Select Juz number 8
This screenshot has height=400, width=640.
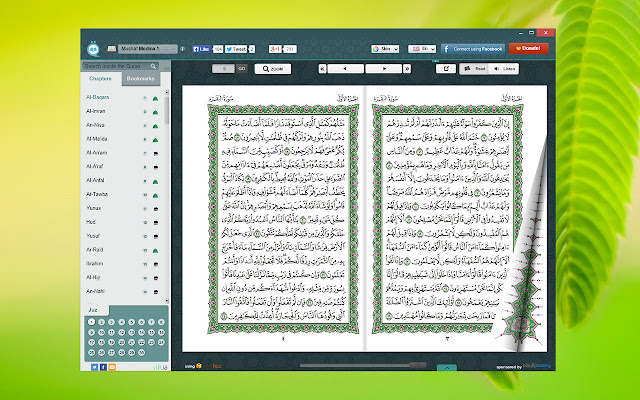161,322
